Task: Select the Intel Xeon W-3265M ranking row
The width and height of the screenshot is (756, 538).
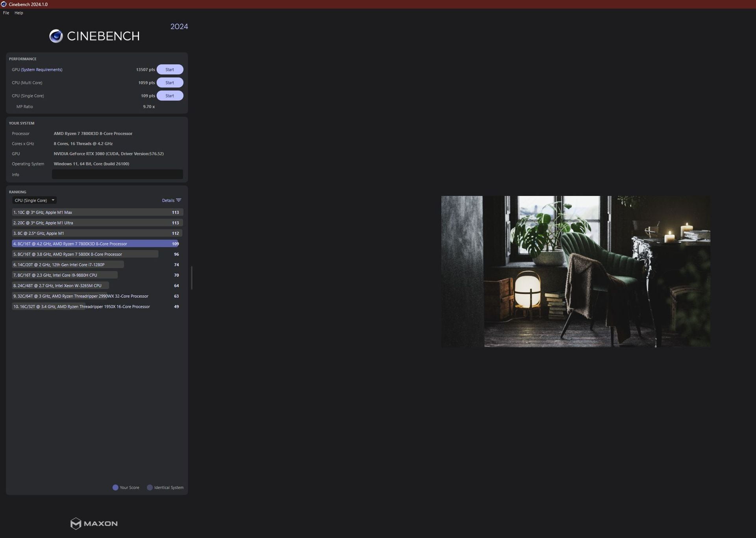Action: 97,286
